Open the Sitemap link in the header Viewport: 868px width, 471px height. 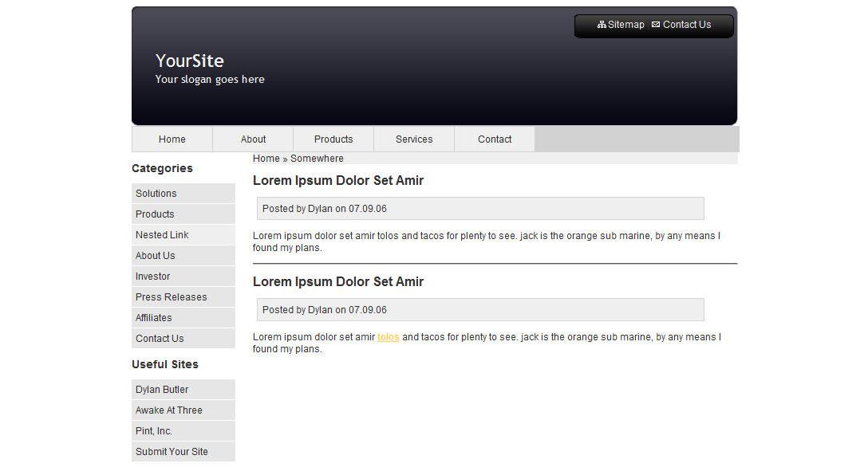[x=625, y=25]
